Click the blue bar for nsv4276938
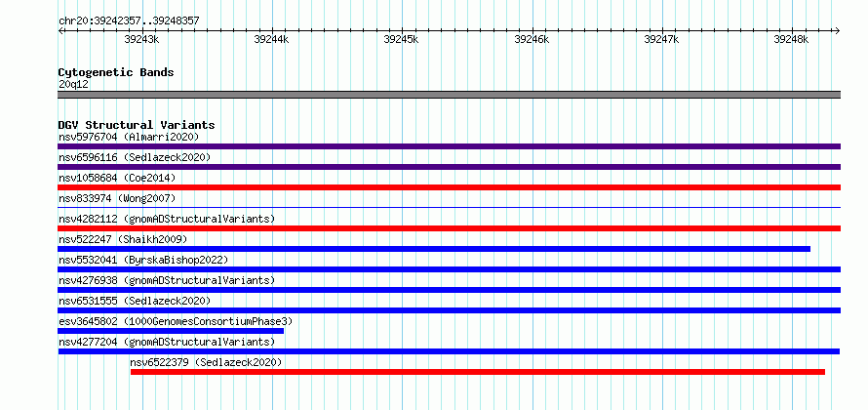Screen dimensions: 868x410 pos(449,290)
